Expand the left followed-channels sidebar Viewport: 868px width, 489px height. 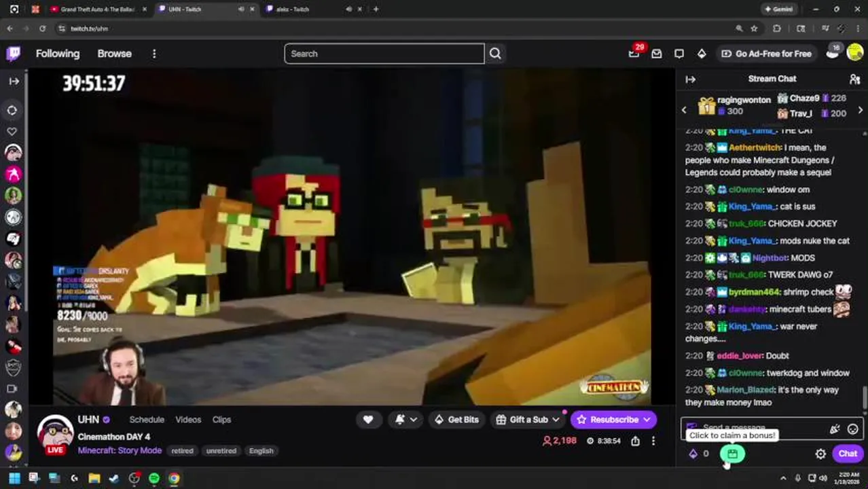click(x=14, y=81)
